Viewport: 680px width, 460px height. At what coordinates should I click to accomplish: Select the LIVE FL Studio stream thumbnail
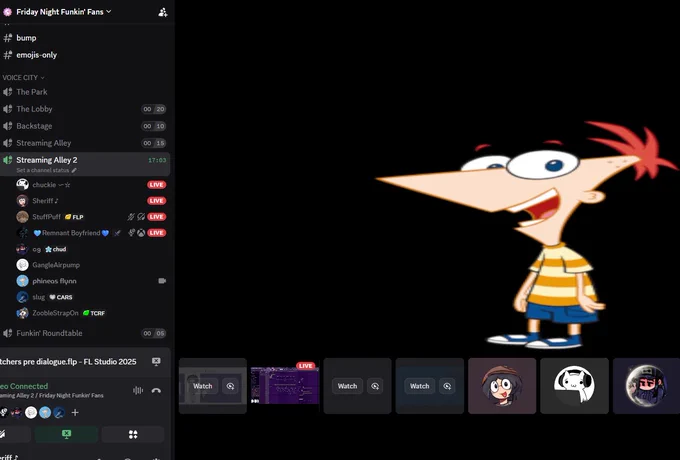pos(284,385)
